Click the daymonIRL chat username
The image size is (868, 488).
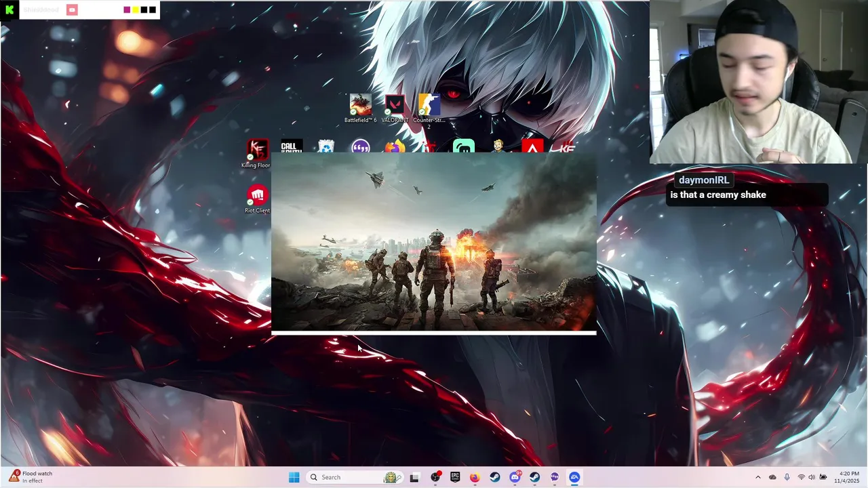(x=704, y=180)
